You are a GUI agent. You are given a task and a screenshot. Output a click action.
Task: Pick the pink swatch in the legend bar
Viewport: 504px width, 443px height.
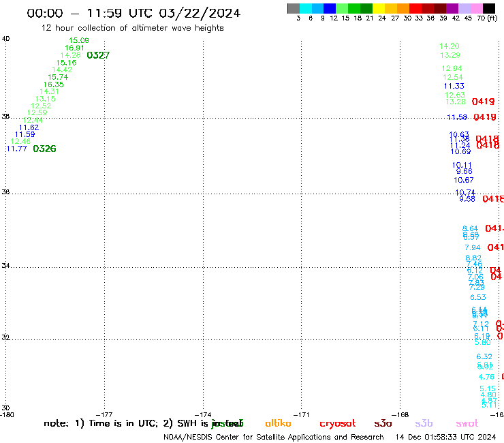click(x=476, y=8)
